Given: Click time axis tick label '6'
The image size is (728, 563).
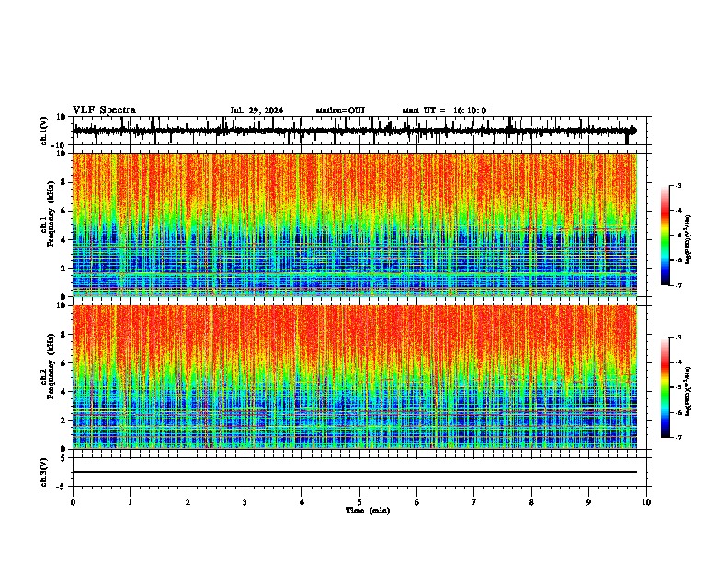Looking at the screenshot, I should pyautogui.click(x=416, y=502).
